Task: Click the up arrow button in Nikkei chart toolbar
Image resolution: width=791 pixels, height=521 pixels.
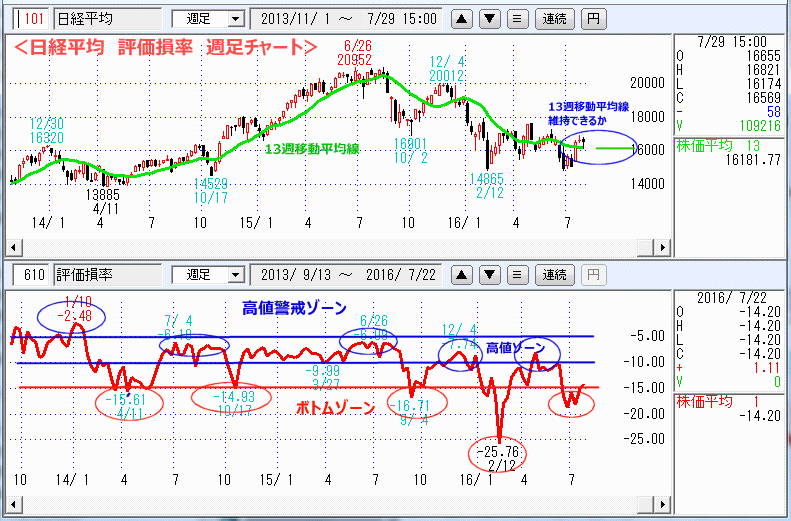Action: point(462,19)
